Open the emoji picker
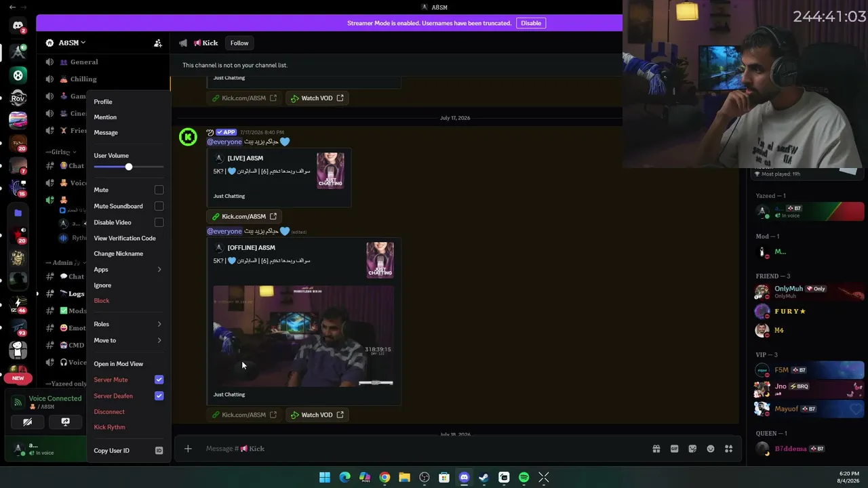868x488 pixels. click(x=711, y=449)
